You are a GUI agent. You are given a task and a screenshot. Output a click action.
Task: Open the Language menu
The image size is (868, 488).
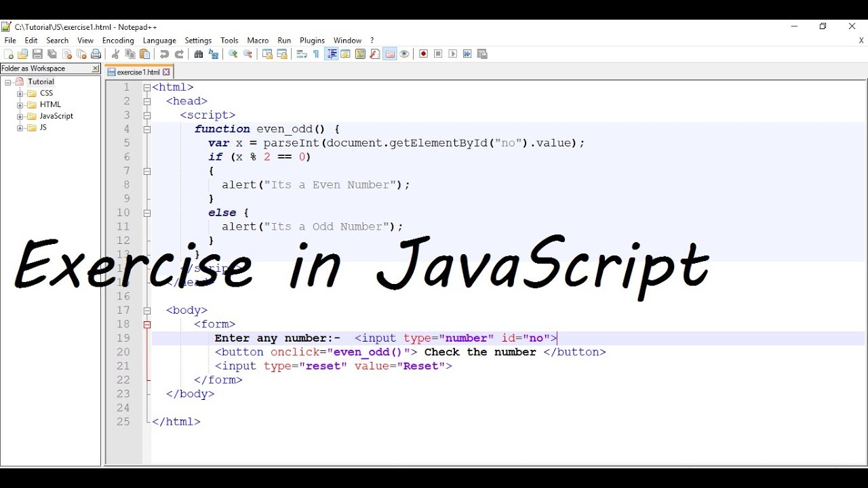click(x=159, y=41)
